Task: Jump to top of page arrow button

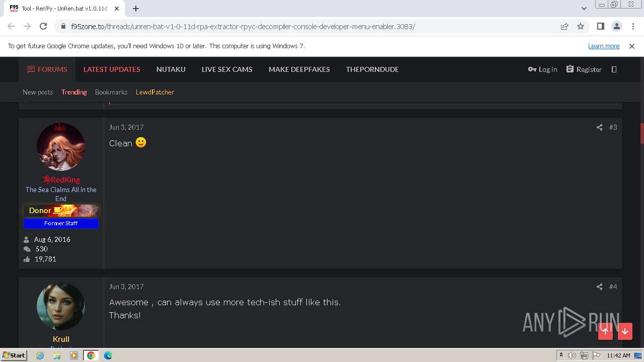Action: coord(605,331)
